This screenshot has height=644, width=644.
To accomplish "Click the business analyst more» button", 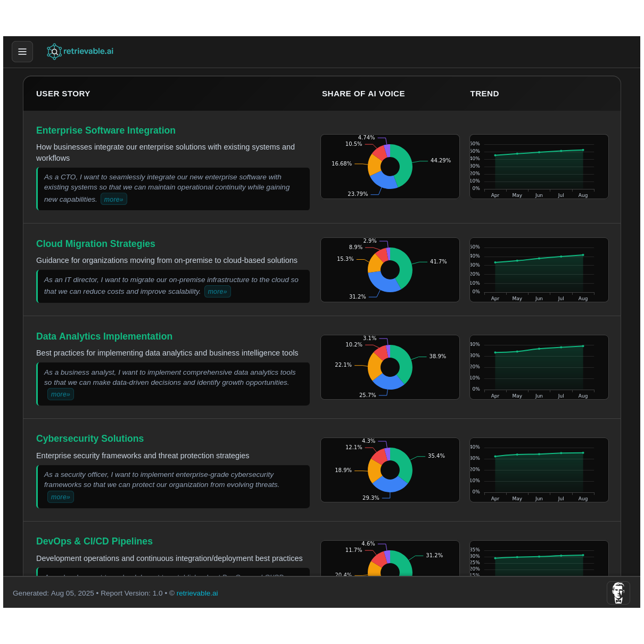I will (x=60, y=394).
